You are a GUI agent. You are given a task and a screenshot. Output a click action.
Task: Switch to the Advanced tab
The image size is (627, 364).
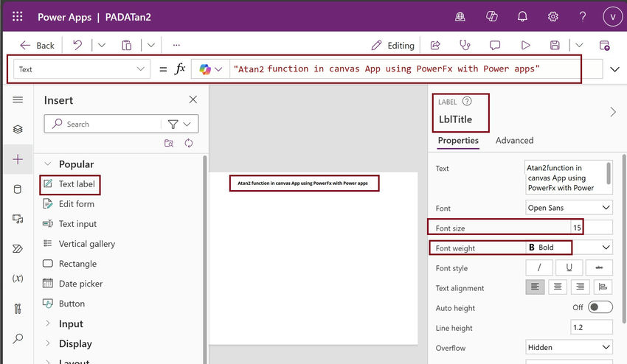515,141
